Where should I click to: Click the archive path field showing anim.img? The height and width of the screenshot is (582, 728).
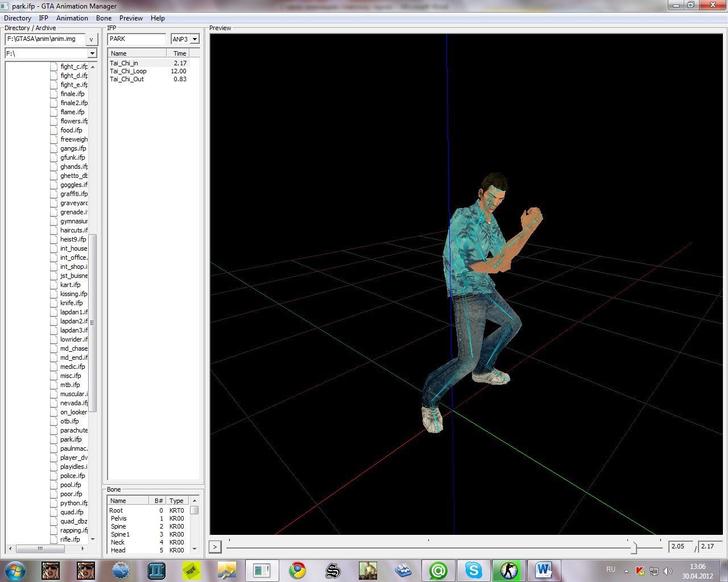tap(45, 39)
